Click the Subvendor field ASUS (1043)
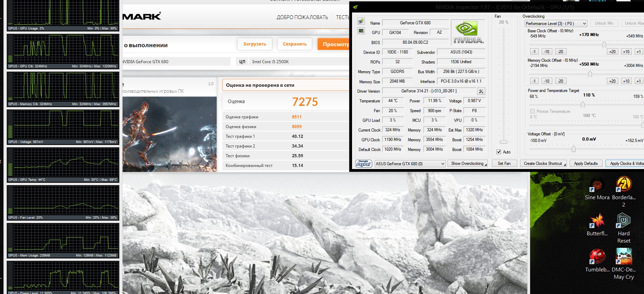This screenshot has width=644, height=294. pos(461,52)
